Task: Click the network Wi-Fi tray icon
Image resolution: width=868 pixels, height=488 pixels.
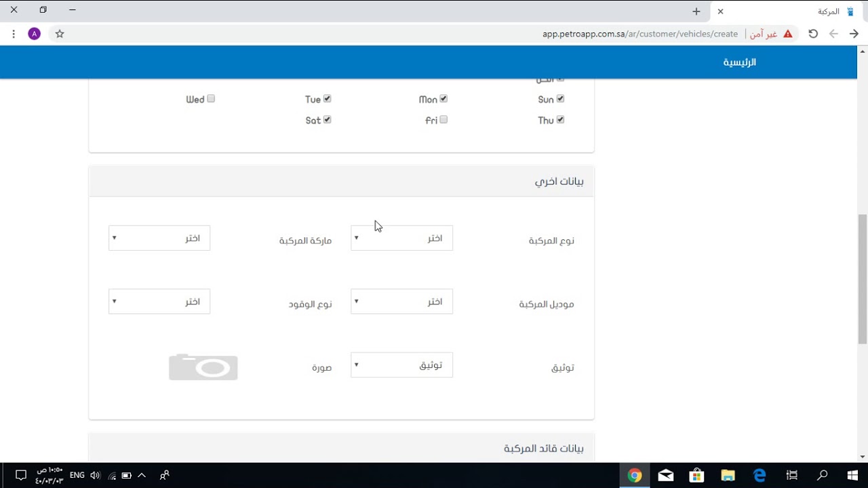Action: 112,475
